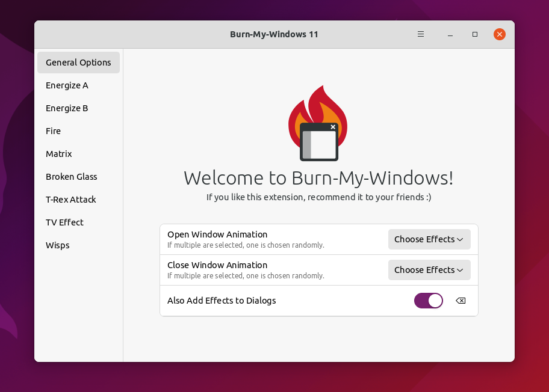Open the Energize B settings page
Screen dimensions: 549x392
[78, 108]
